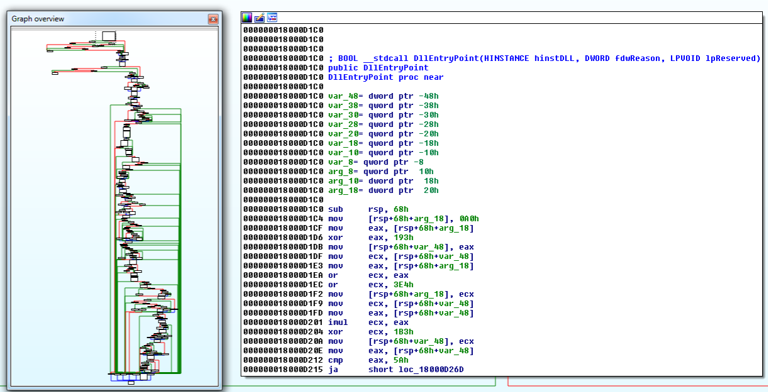Click the pencil edit-node icon in node header

pyautogui.click(x=260, y=18)
